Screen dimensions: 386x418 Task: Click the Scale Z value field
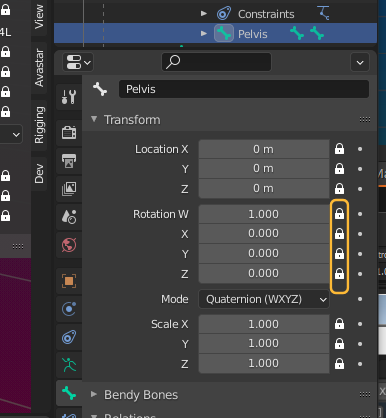click(264, 363)
